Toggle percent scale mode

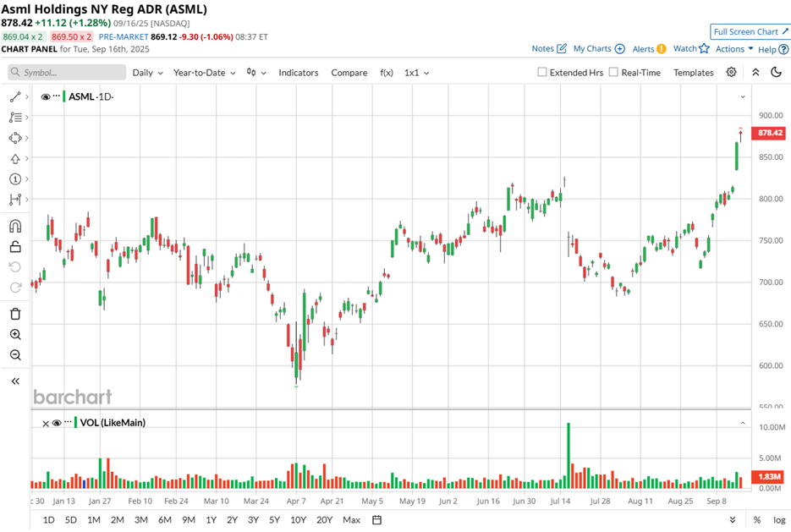(x=757, y=520)
